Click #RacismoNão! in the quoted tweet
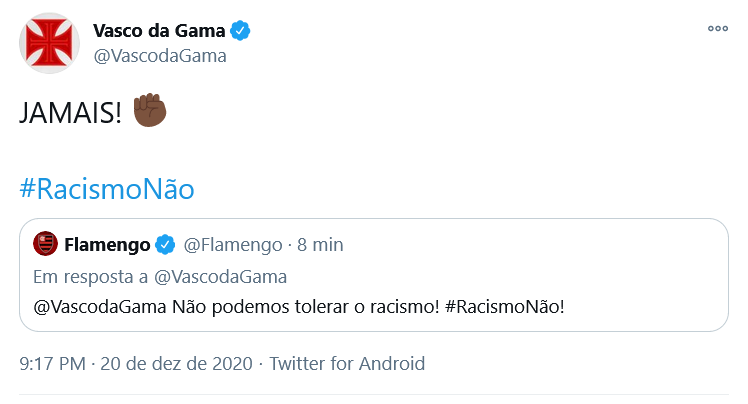This screenshot has width=748, height=404. tap(504, 305)
